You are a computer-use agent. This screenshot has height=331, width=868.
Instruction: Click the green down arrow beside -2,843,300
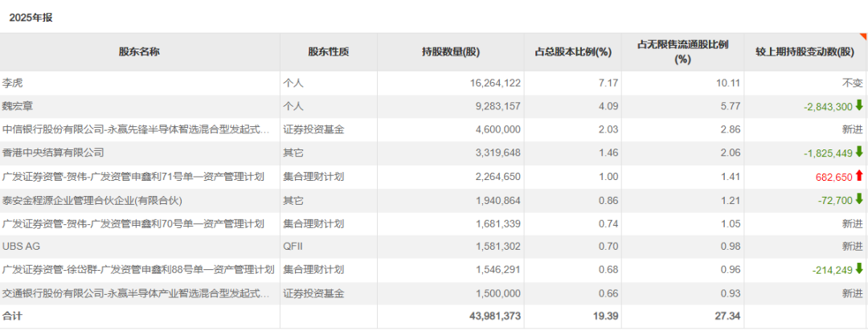tap(858, 105)
